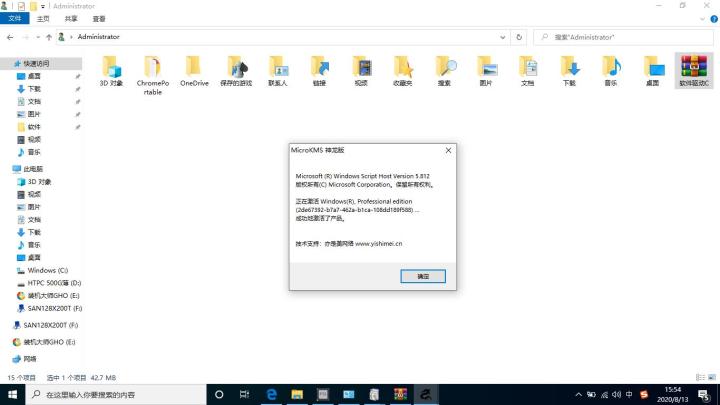Viewport: 720px width, 405px height.
Task: Click the 15 个项目 status text
Action: [22, 377]
